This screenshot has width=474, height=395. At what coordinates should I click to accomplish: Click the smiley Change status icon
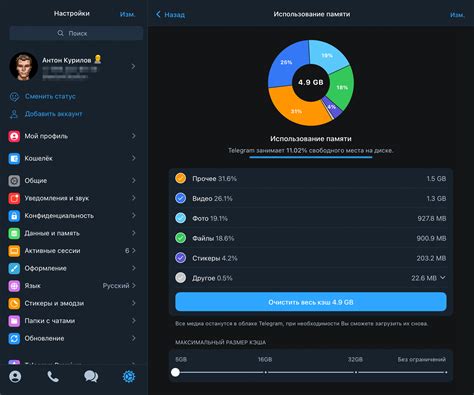14,97
